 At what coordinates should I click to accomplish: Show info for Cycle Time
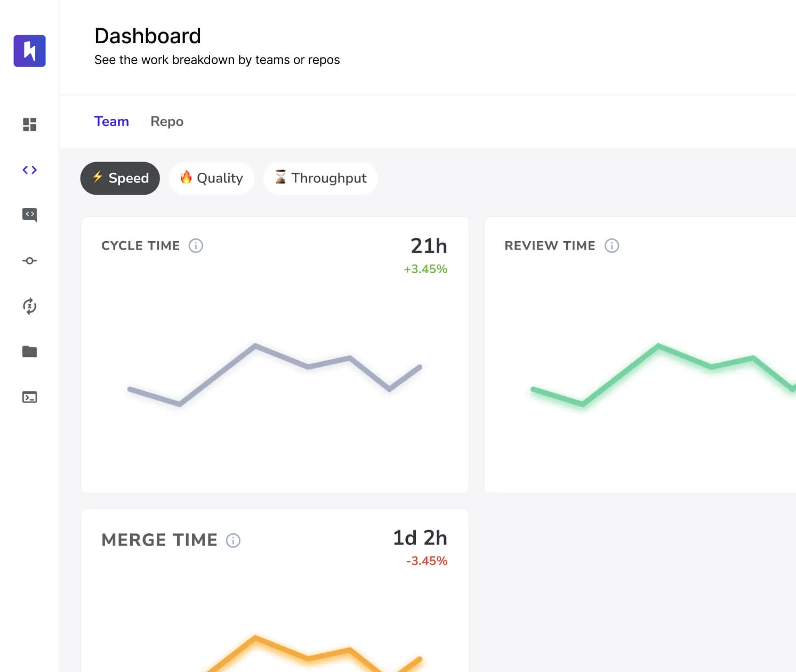point(196,246)
